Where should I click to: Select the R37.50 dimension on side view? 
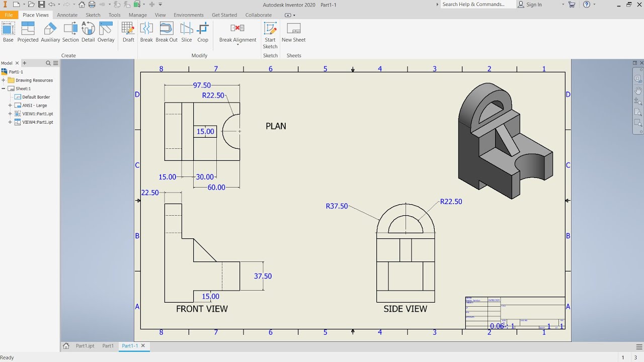pos(337,206)
